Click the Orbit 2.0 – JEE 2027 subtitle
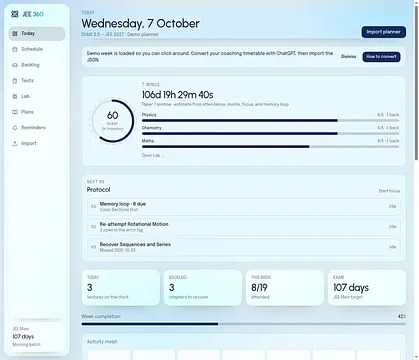 pos(120,34)
